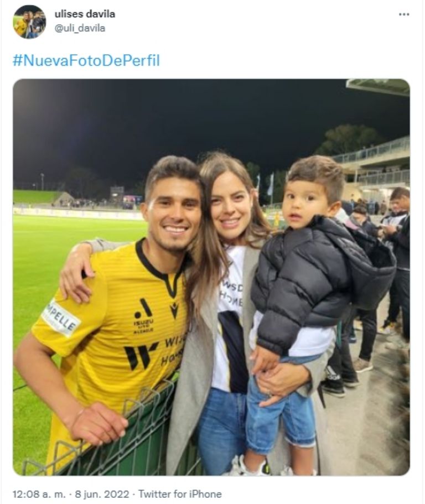Open the tweet's three-dot more options menu
Image resolution: width=425 pixels, height=504 pixels.
tap(404, 14)
